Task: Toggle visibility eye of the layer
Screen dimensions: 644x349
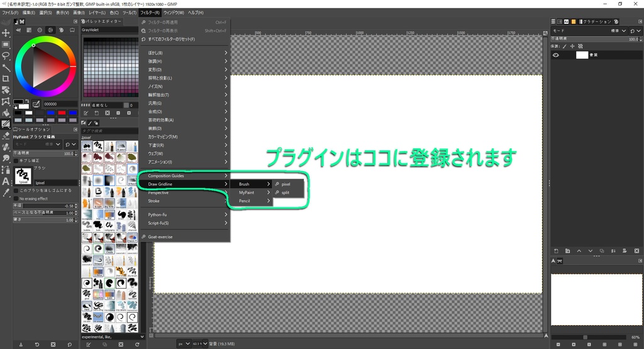Action: click(x=556, y=55)
